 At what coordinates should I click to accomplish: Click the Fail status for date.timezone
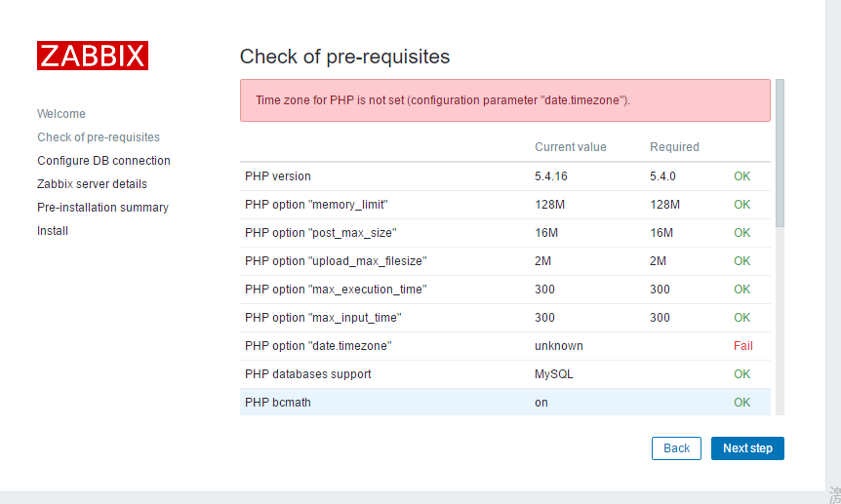pos(743,346)
